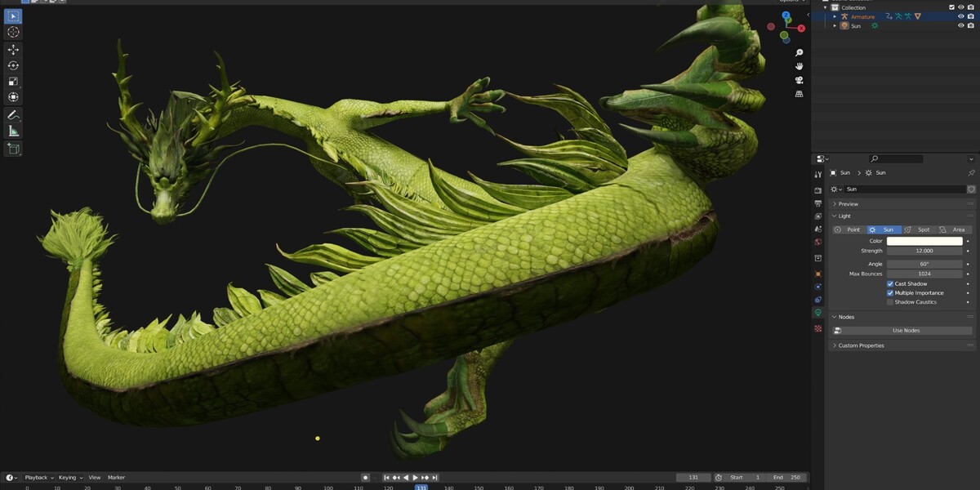Pick the Cursor tool

tap(13, 32)
